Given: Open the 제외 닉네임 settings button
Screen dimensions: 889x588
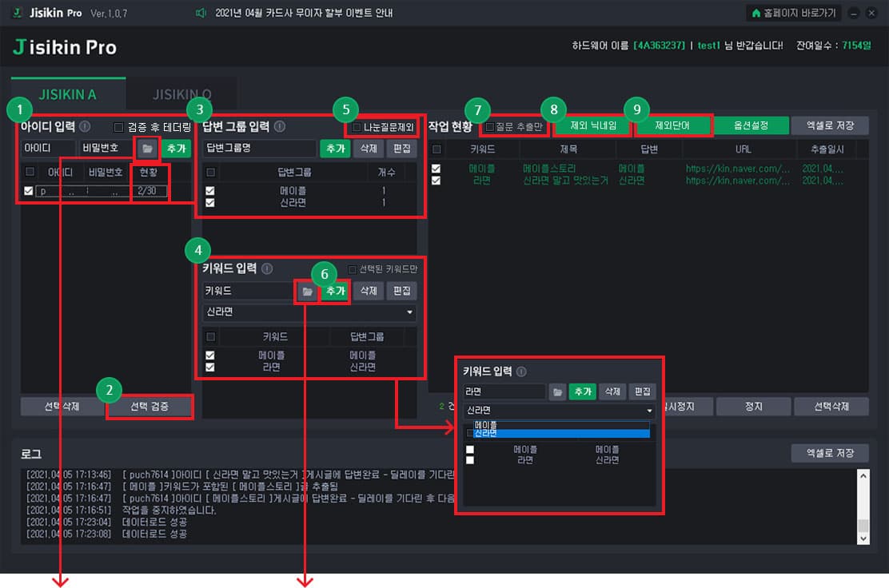Looking at the screenshot, I should 592,125.
